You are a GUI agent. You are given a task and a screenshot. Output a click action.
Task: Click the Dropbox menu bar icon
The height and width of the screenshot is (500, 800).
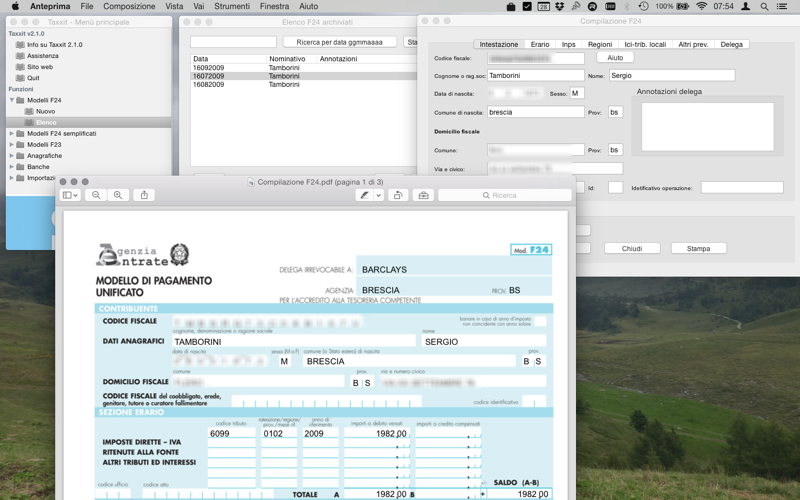pyautogui.click(x=560, y=6)
